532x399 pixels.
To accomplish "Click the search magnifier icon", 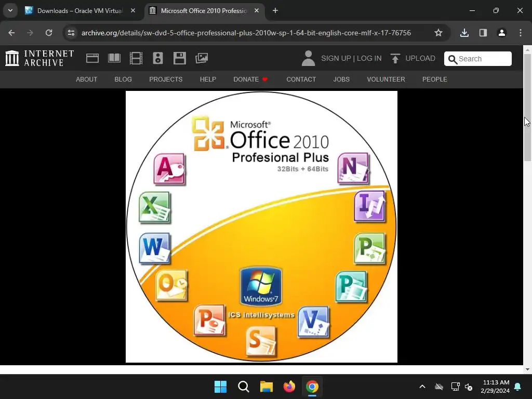I will coord(453,59).
